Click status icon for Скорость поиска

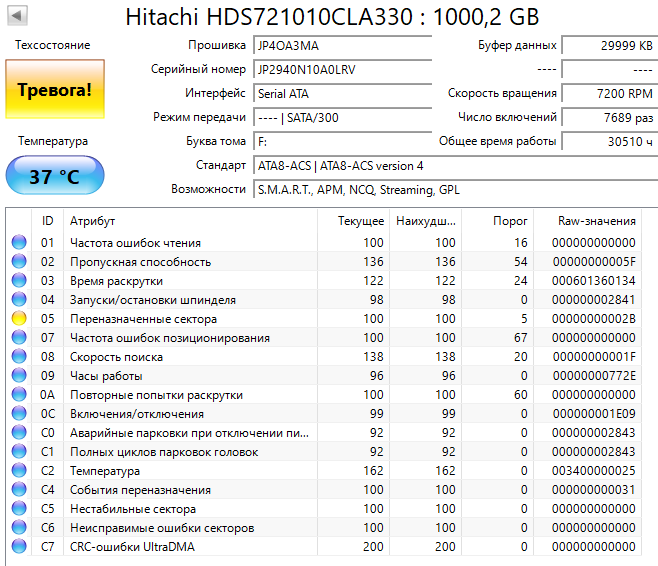pos(19,356)
